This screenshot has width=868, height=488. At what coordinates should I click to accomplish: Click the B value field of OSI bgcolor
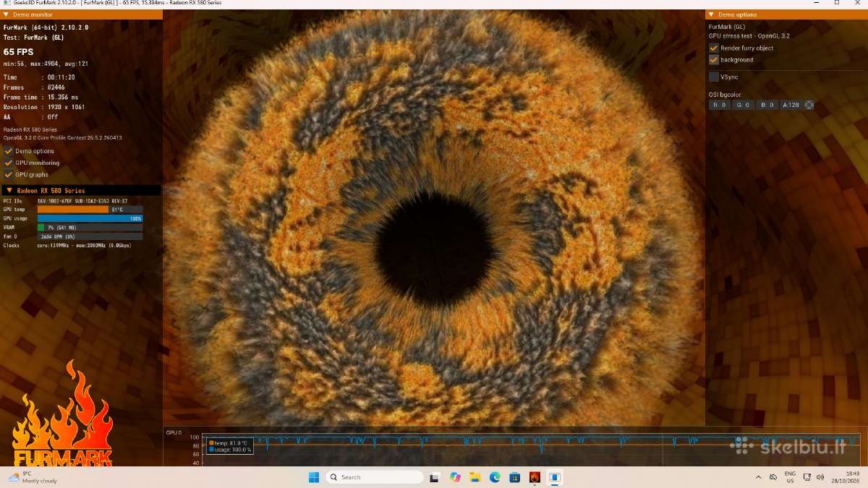tap(767, 105)
